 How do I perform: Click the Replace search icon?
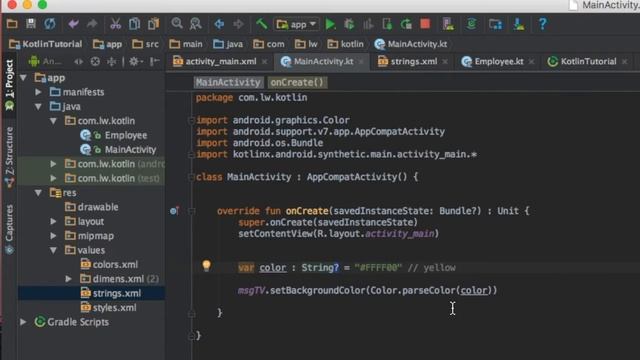coord(196,24)
